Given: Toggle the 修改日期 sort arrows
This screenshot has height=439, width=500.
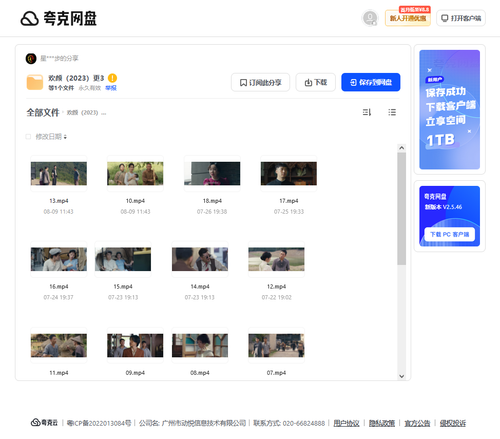Looking at the screenshot, I should pos(65,137).
